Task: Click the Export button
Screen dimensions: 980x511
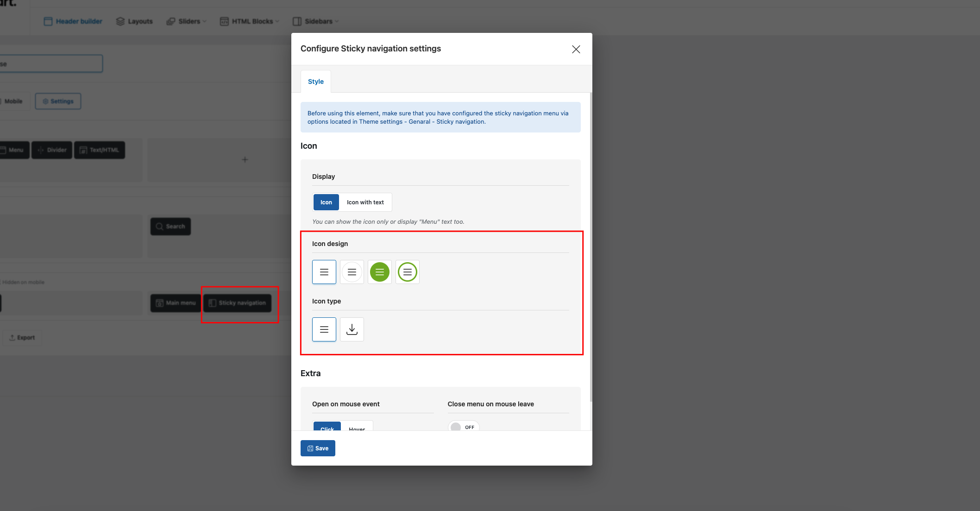Action: tap(22, 338)
